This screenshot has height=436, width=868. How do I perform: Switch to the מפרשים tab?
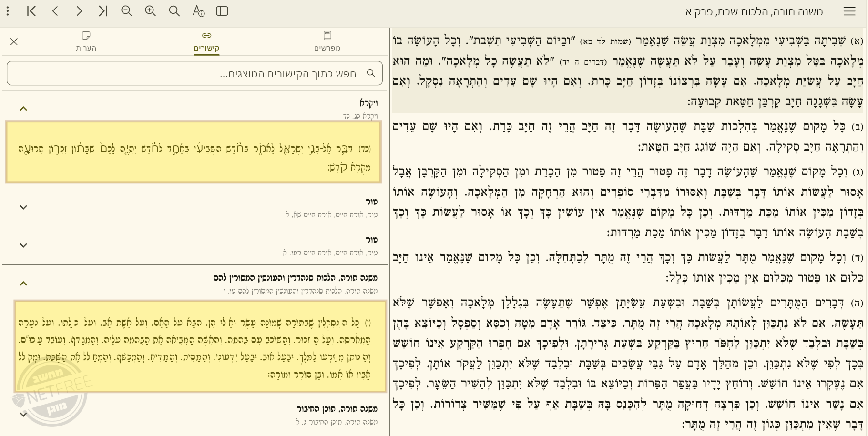327,41
